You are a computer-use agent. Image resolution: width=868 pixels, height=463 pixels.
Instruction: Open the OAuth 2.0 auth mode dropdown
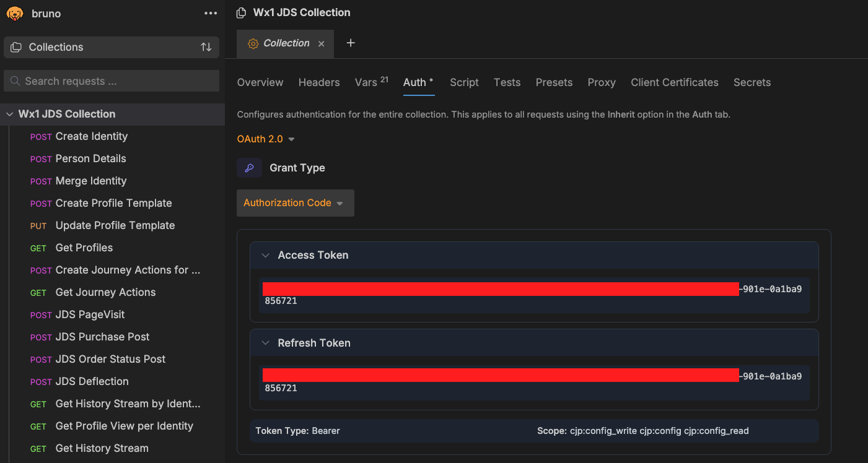266,139
